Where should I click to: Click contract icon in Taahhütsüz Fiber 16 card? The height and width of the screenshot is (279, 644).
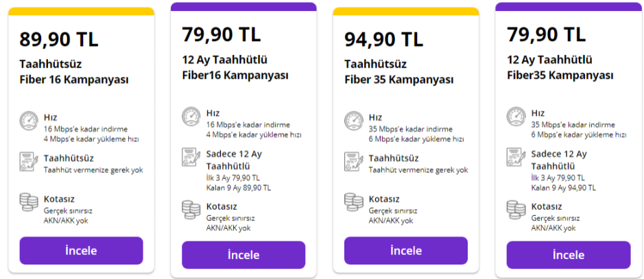coord(29,162)
